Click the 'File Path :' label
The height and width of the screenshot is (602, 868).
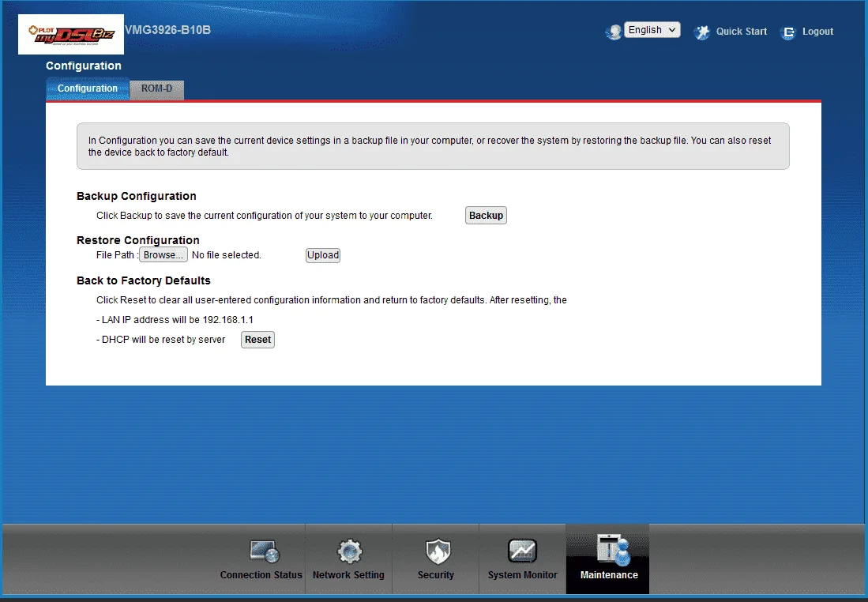point(116,254)
